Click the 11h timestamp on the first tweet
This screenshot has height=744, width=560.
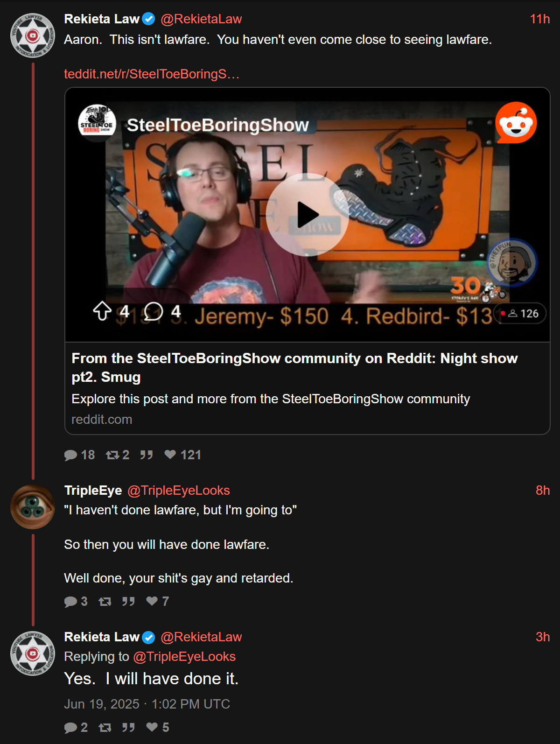tap(540, 19)
